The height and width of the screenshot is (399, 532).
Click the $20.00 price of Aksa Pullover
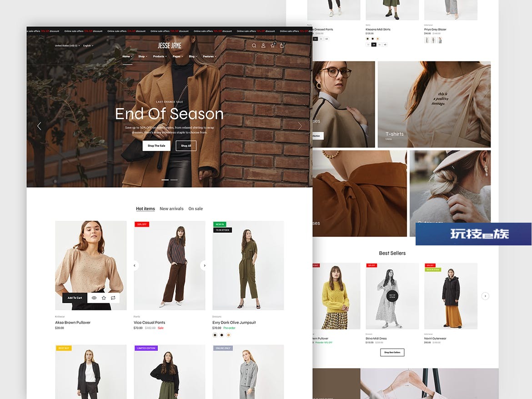(x=60, y=328)
